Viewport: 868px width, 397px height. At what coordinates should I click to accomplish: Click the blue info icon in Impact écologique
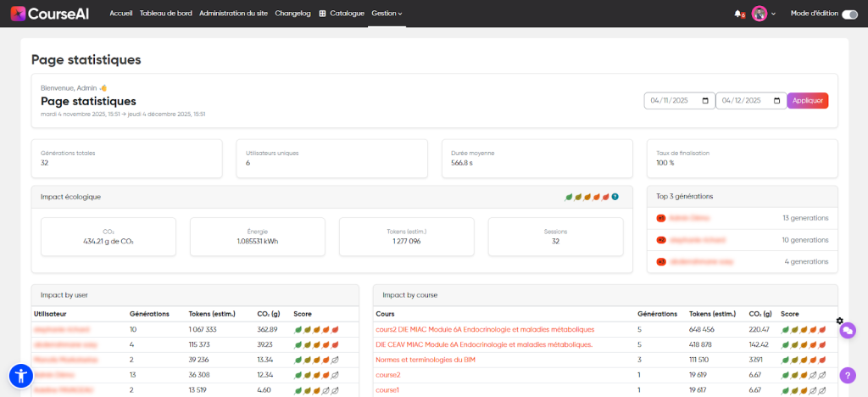(x=615, y=197)
